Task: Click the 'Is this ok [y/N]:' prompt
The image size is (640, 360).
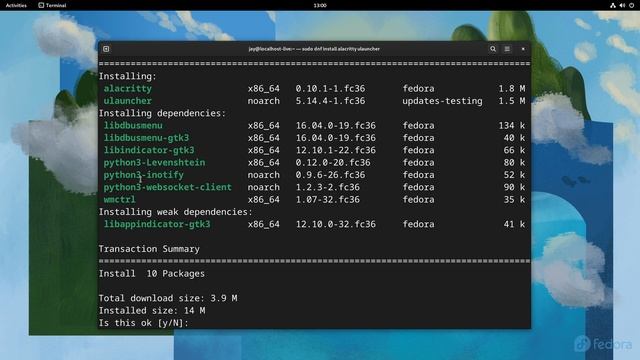Action: pyautogui.click(x=143, y=323)
